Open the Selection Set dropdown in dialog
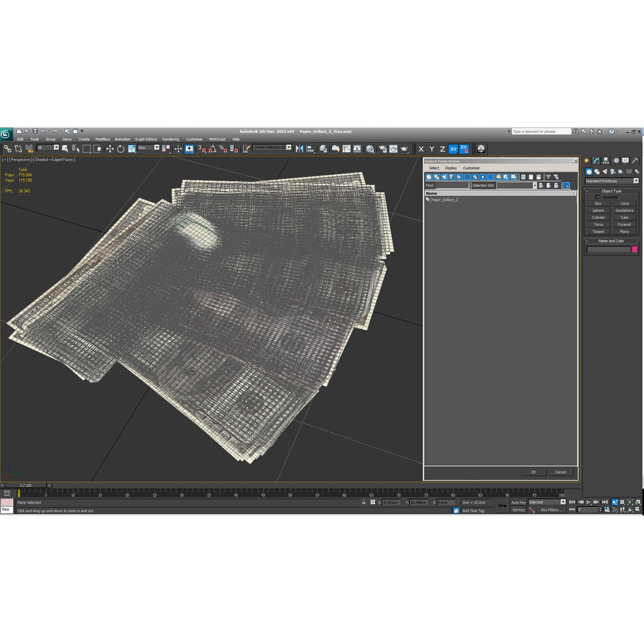 pos(535,185)
